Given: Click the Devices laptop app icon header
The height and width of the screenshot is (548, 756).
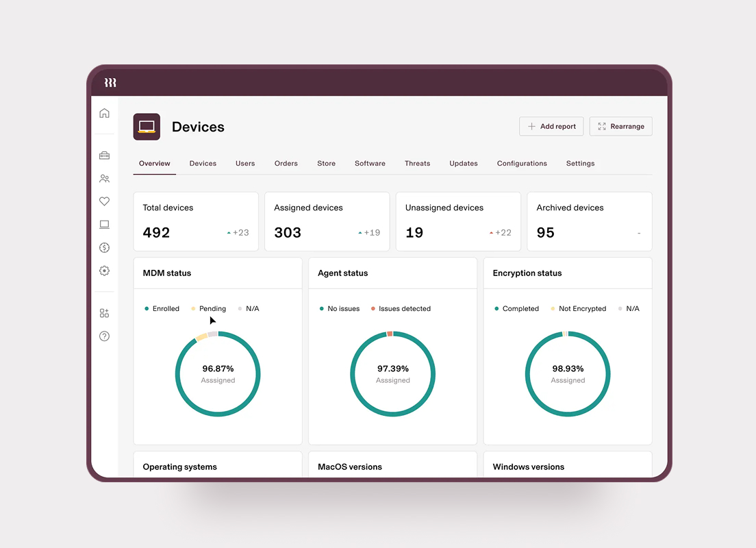Looking at the screenshot, I should (x=147, y=126).
